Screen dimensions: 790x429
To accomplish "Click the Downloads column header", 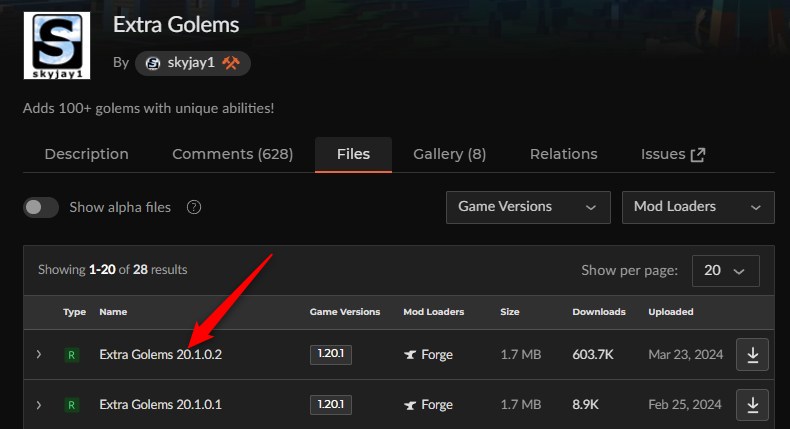I will 599,312.
